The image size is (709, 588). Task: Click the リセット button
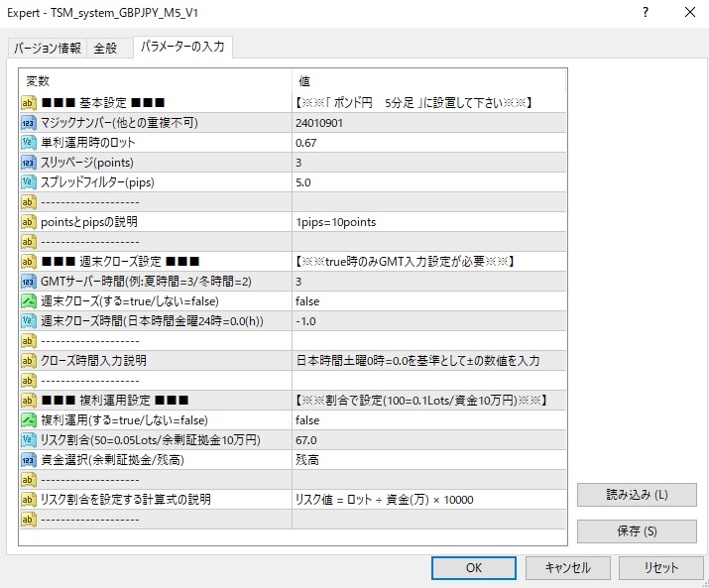(660, 567)
